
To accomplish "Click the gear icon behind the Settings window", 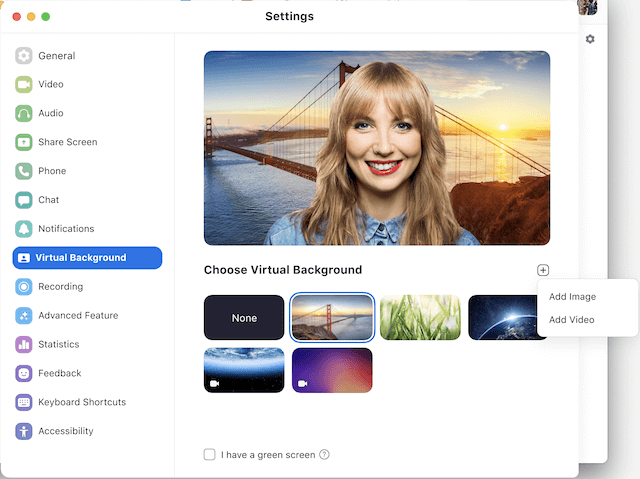I will point(590,39).
